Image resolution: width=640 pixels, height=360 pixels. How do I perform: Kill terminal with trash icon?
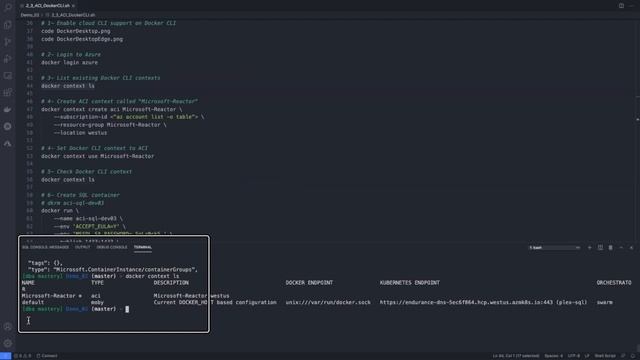[611, 247]
